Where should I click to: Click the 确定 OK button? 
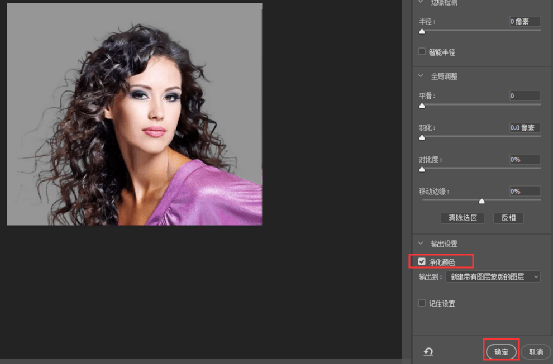pos(501,352)
